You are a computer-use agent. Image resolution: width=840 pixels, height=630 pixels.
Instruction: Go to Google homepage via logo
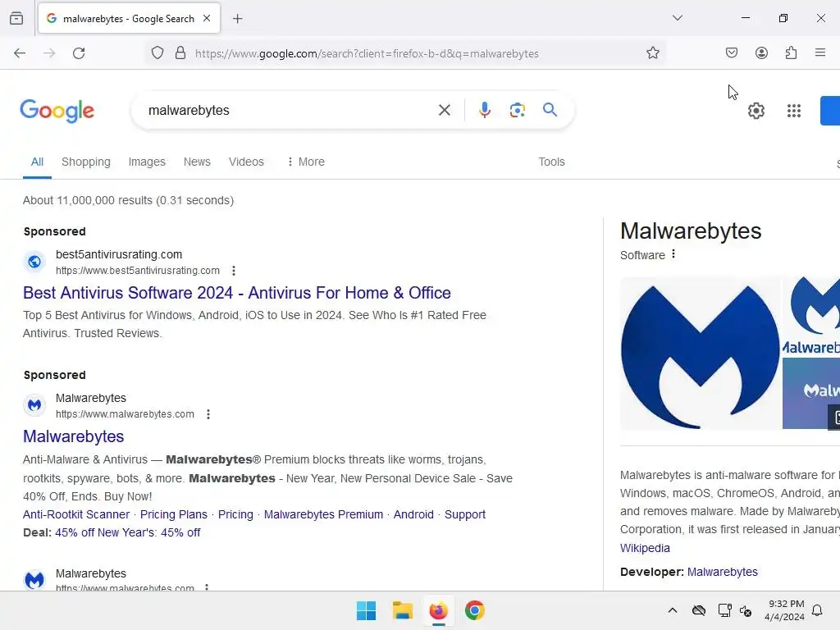(x=57, y=111)
